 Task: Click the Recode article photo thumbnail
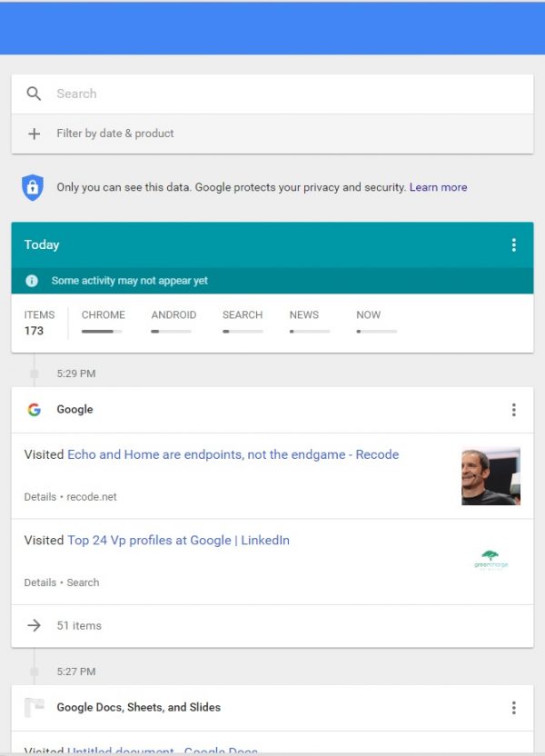490,476
